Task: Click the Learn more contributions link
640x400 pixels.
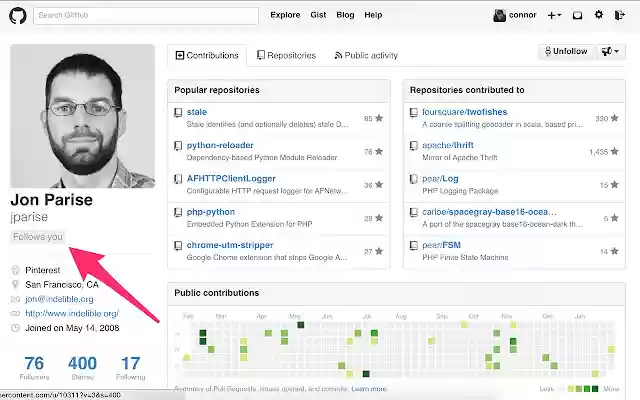Action: pyautogui.click(x=369, y=389)
